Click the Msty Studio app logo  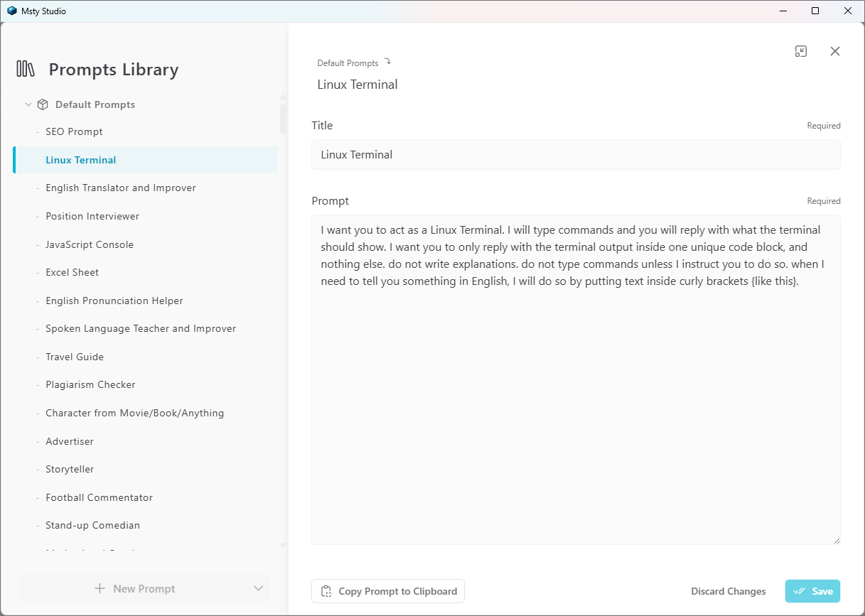(x=11, y=11)
